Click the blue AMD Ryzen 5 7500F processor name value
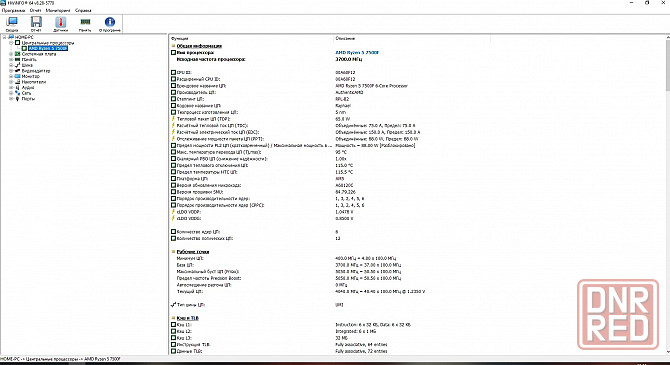This screenshot has height=365, width=670. point(357,53)
